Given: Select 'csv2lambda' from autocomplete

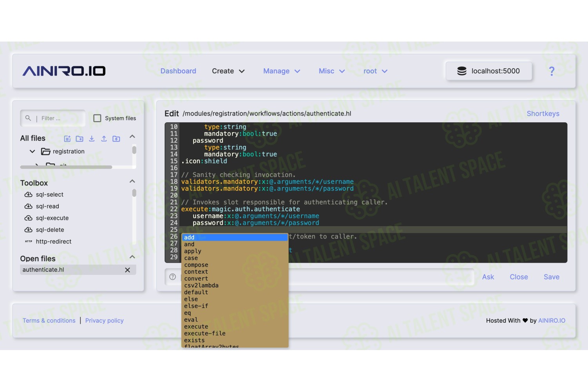Looking at the screenshot, I should [235, 285].
